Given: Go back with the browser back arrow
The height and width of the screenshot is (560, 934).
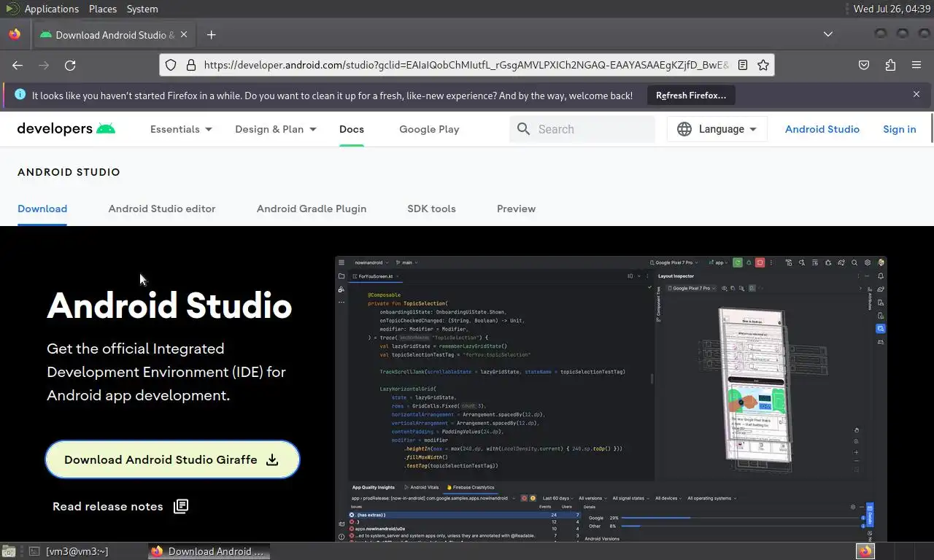Looking at the screenshot, I should click(18, 65).
